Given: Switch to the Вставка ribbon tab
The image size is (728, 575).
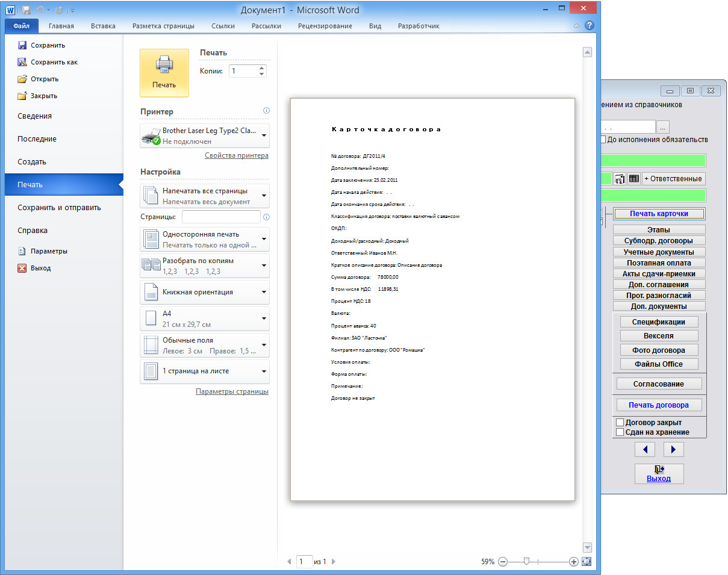Looking at the screenshot, I should [x=103, y=26].
